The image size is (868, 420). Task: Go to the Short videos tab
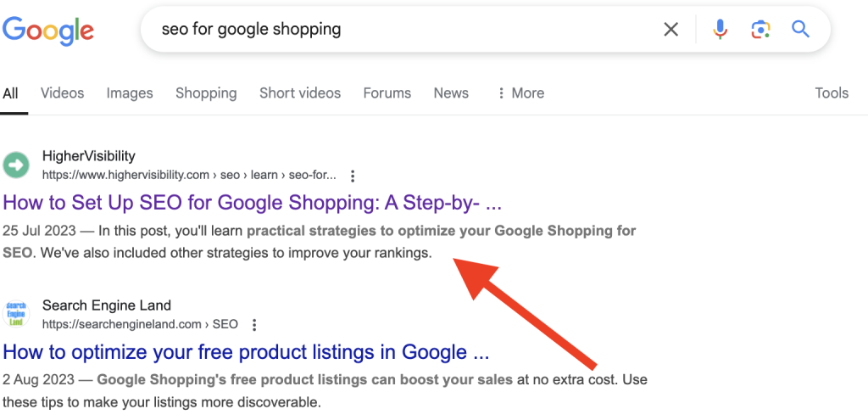(x=300, y=93)
